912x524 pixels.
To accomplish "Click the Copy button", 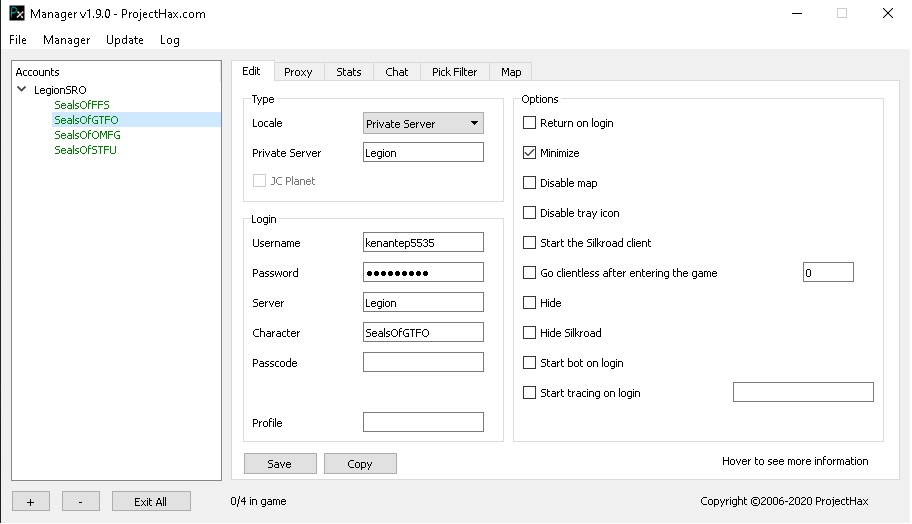I will [x=360, y=464].
